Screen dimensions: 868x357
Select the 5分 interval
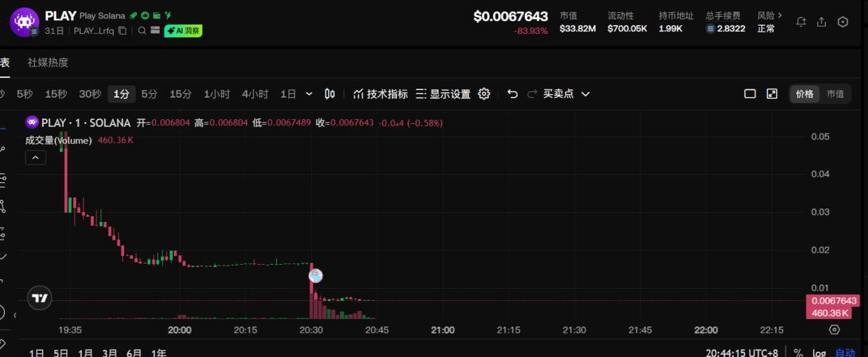coord(149,94)
